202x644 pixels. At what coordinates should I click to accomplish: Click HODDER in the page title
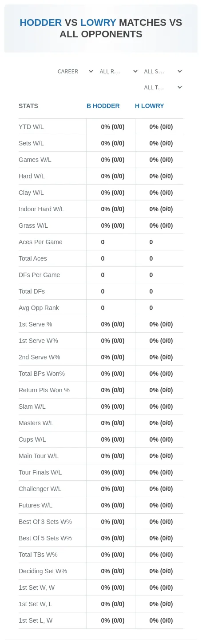[x=41, y=23]
